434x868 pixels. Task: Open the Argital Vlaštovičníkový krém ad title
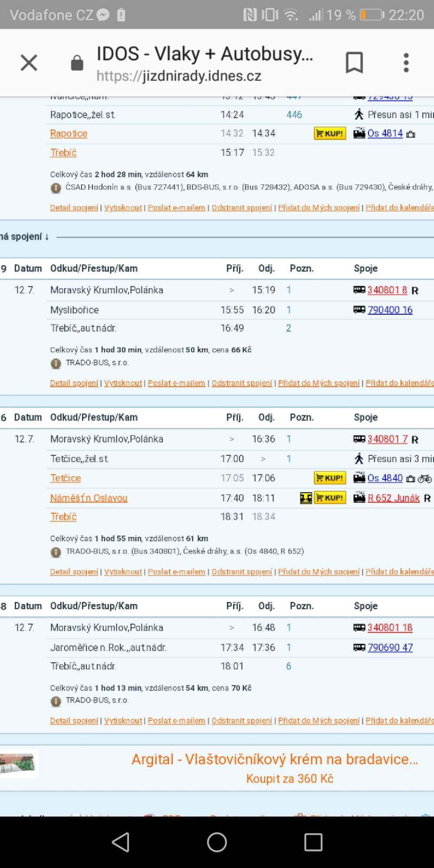coord(275,759)
